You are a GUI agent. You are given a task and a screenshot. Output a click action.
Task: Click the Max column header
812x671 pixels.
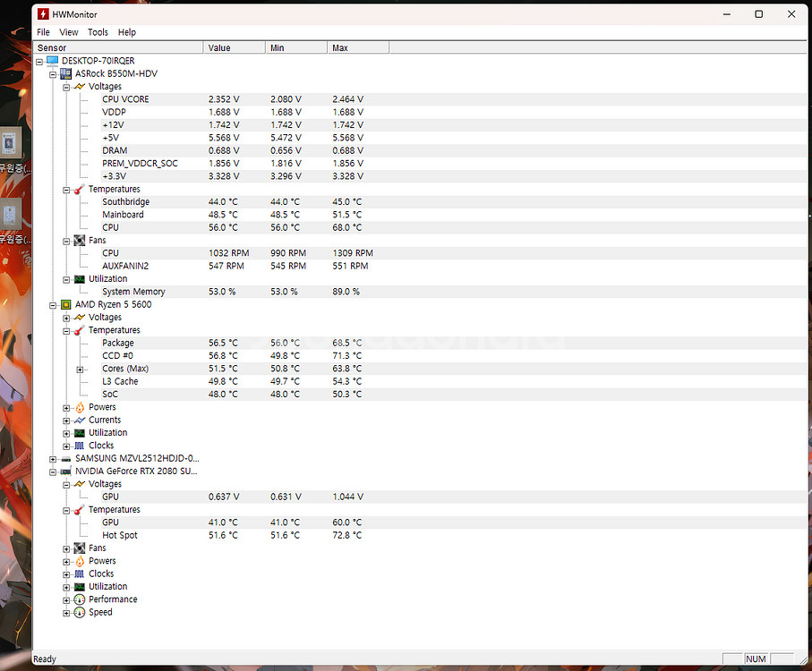[x=358, y=47]
